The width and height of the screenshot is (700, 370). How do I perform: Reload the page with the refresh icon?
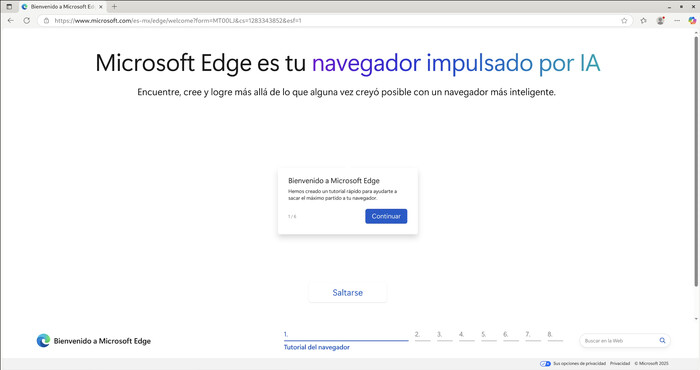(27, 21)
